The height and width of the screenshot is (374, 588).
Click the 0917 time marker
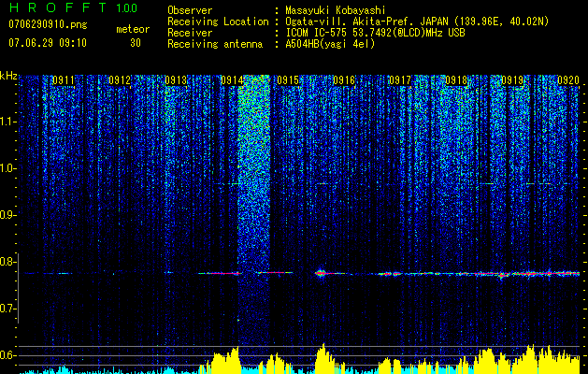(x=400, y=80)
